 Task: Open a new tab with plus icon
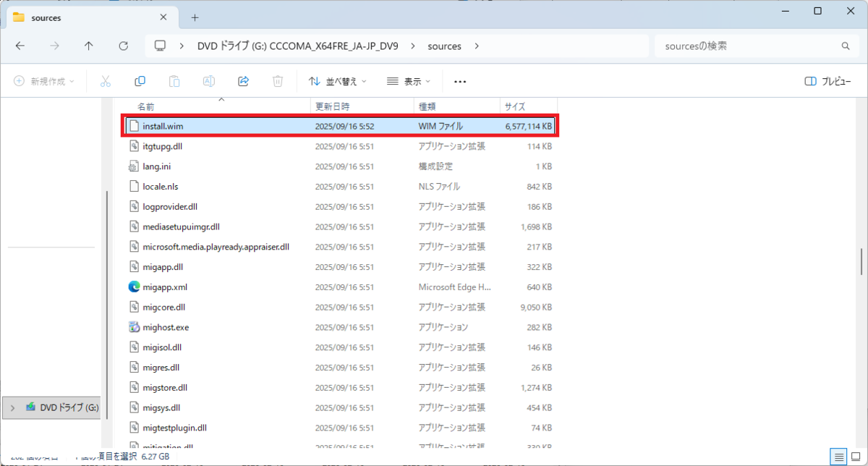(195, 17)
